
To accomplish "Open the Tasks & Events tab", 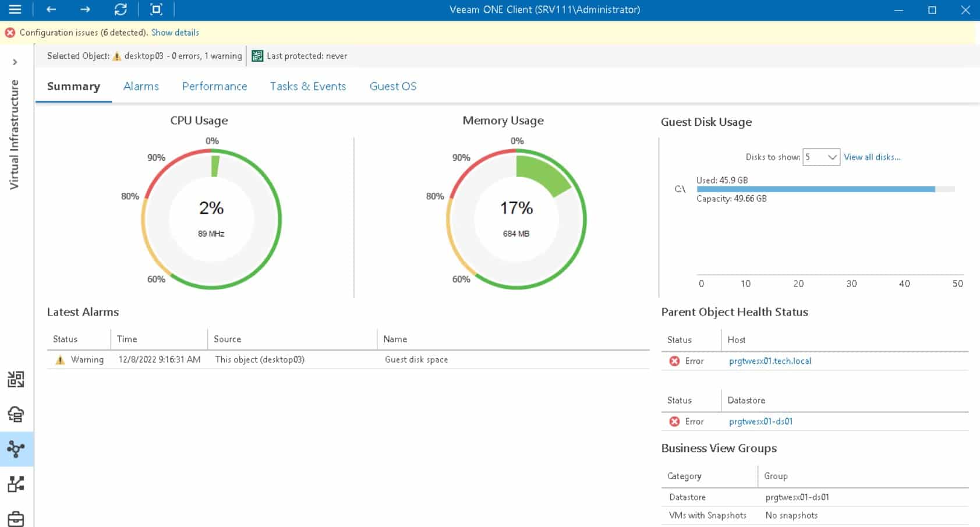I will click(x=308, y=86).
